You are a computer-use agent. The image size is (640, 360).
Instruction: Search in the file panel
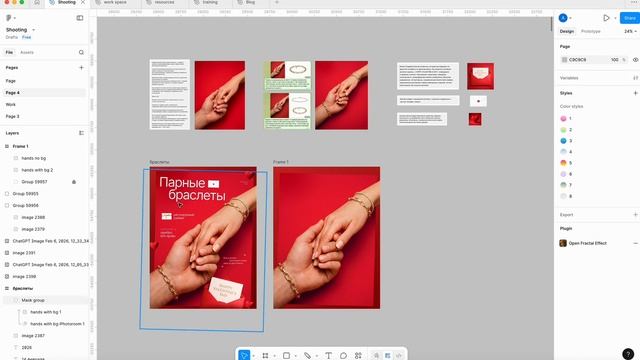coord(81,52)
